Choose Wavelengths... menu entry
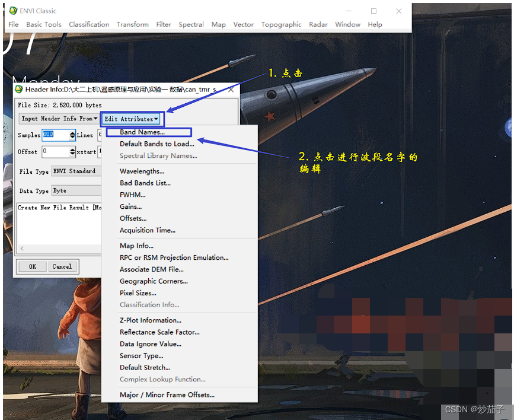This screenshot has width=514, height=420. pyautogui.click(x=142, y=171)
